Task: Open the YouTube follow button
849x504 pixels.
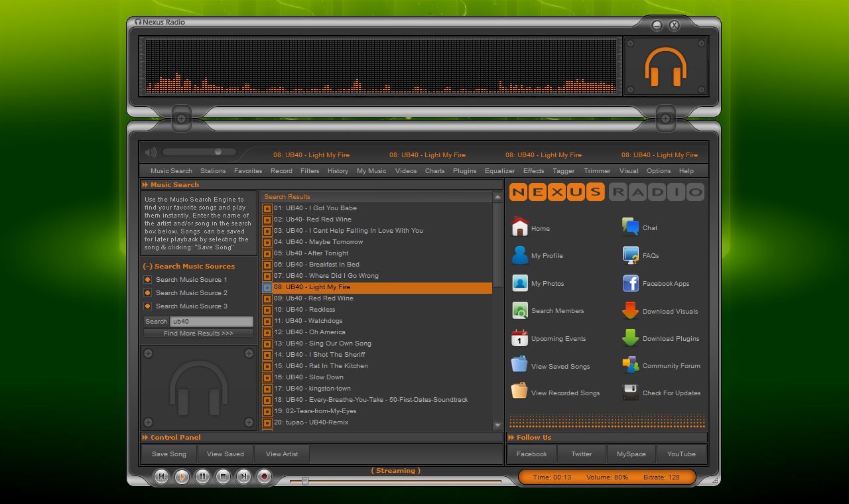Action: [681, 454]
